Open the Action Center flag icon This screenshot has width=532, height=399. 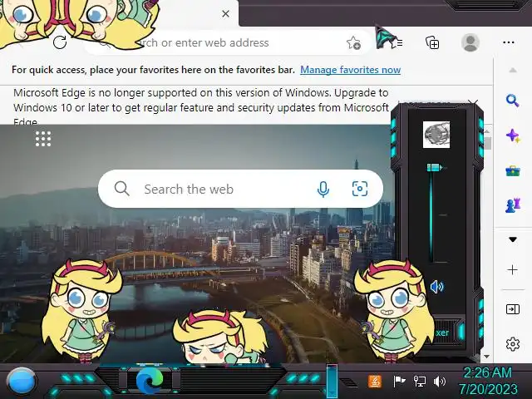coord(399,381)
